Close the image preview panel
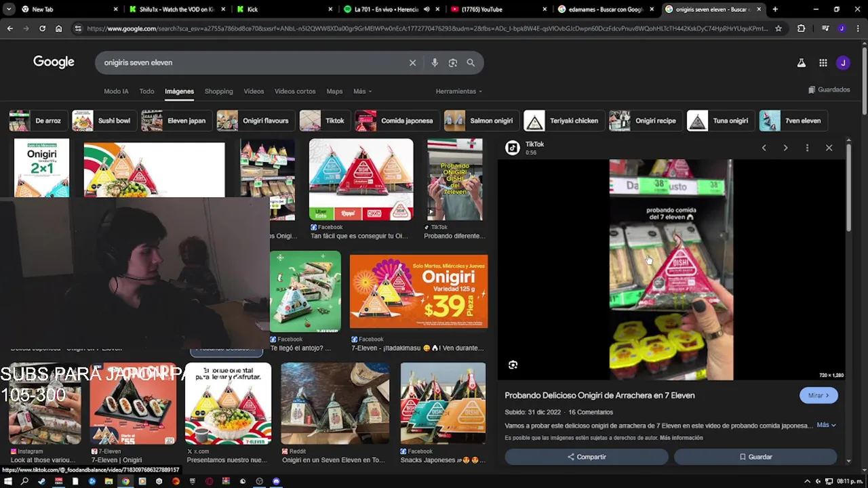 [829, 148]
